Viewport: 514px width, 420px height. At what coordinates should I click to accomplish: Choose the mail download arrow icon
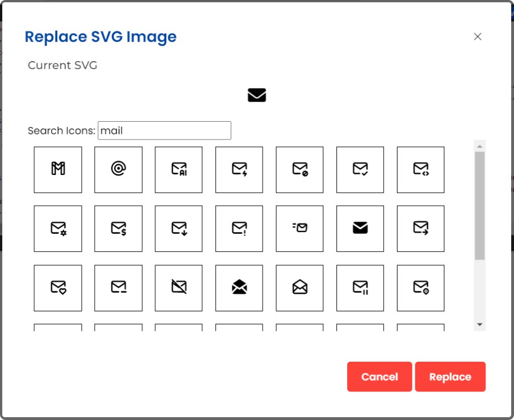tap(179, 229)
